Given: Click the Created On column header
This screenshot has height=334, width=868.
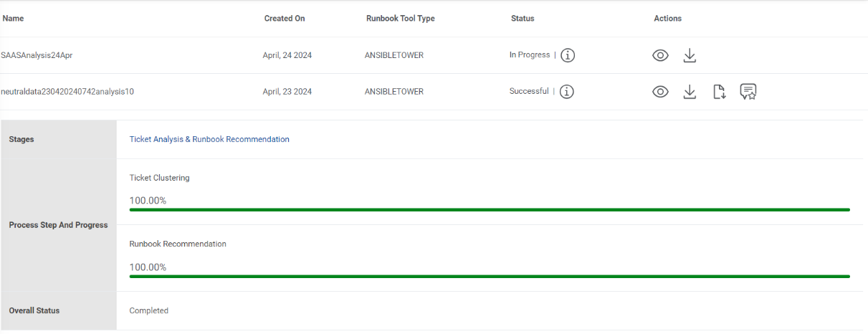Looking at the screenshot, I should [285, 19].
